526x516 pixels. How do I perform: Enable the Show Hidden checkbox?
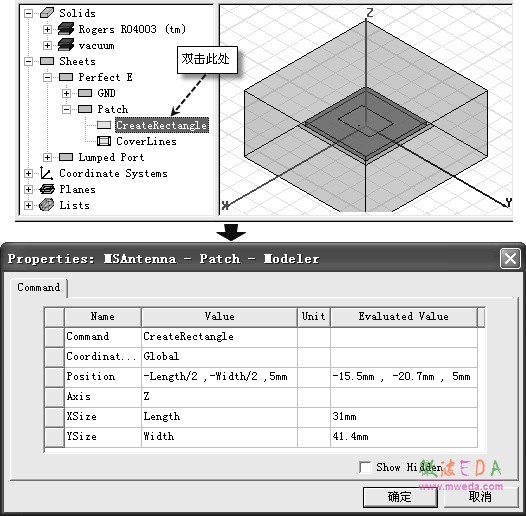[x=365, y=467]
